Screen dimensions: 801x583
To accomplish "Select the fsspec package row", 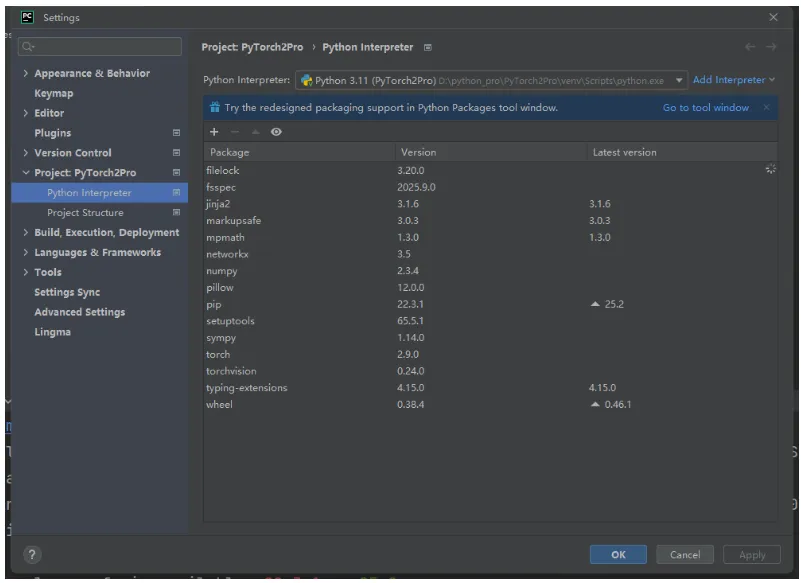I will (x=490, y=187).
